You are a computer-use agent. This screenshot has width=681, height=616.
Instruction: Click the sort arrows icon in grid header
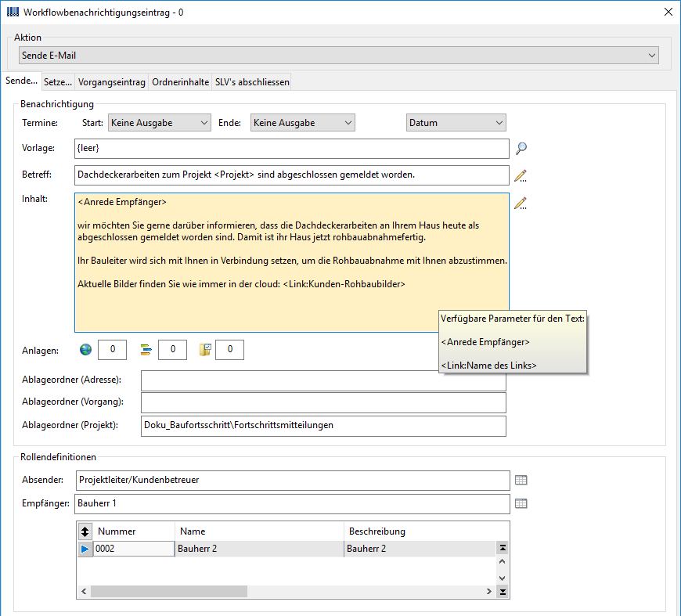(x=85, y=531)
